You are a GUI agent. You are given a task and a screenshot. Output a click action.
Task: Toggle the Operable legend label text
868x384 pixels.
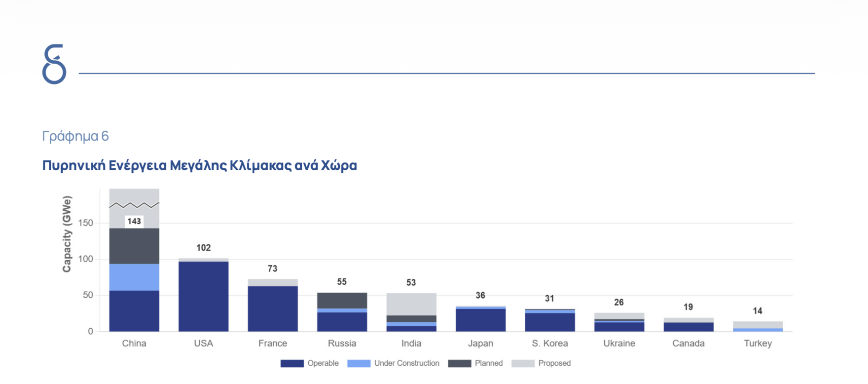click(323, 363)
